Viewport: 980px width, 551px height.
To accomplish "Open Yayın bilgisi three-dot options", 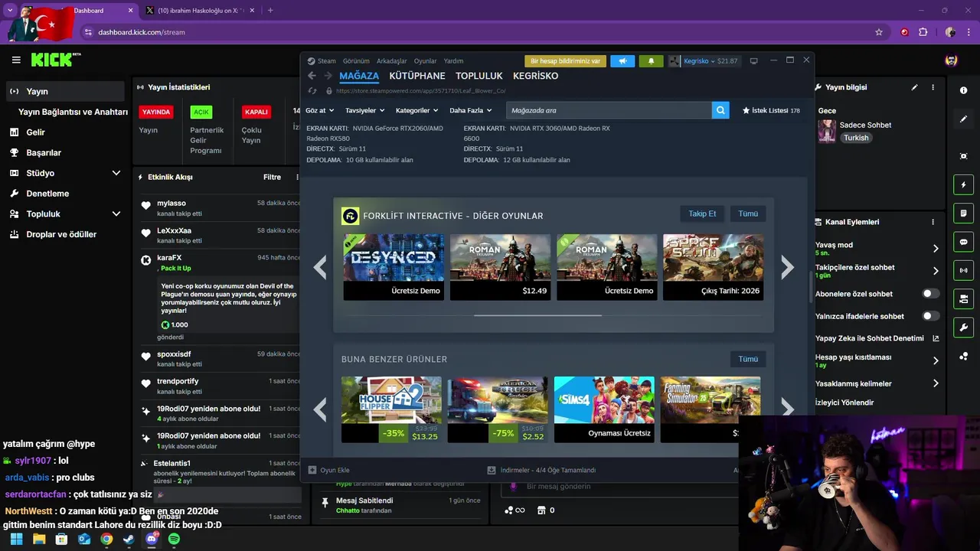I will [933, 87].
